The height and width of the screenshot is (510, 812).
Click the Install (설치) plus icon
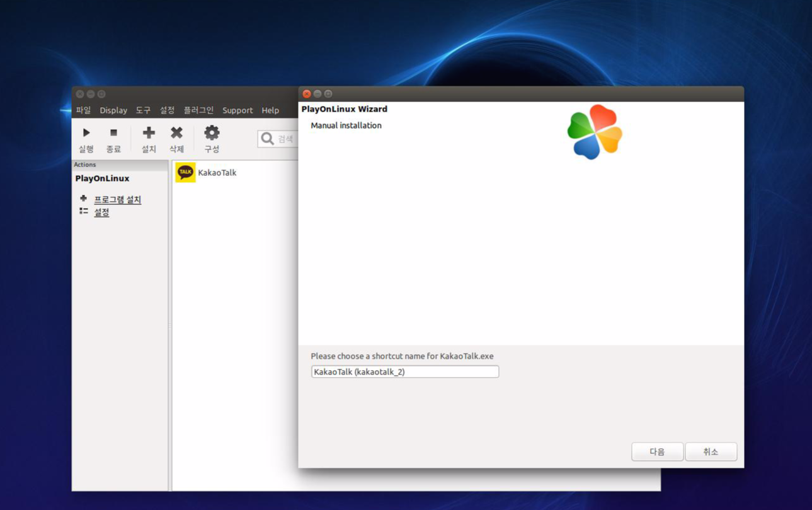149,132
